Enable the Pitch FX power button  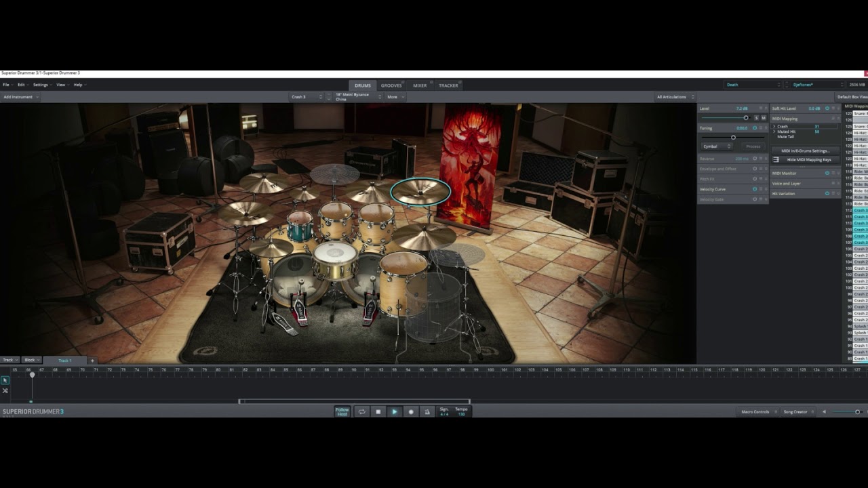[x=755, y=179]
